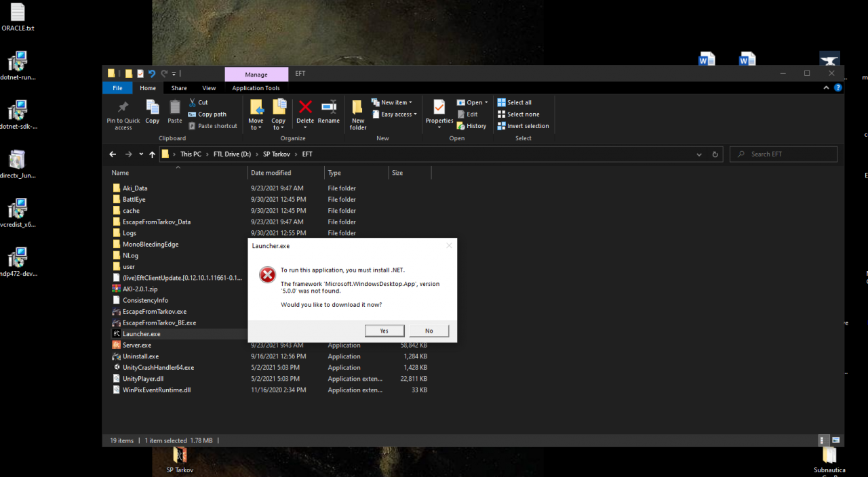Select the directx_Jun installer desktop icon

(18, 165)
